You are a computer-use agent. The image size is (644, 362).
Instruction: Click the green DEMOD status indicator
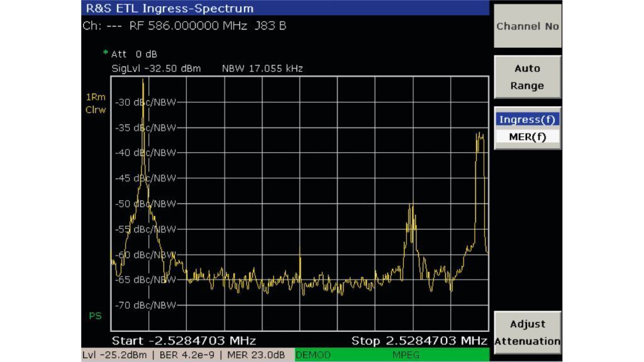click(313, 355)
